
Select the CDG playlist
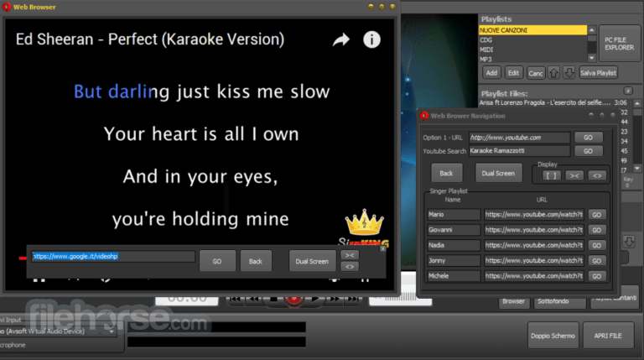click(x=532, y=40)
